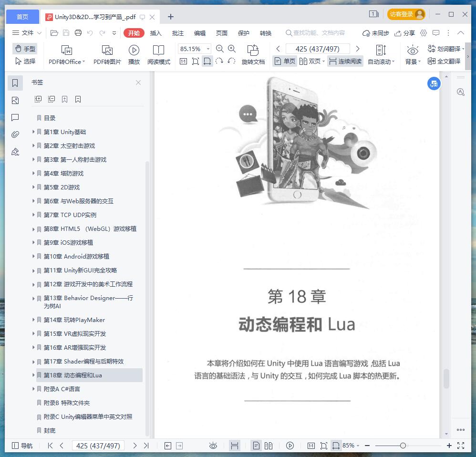This screenshot has height=457, width=476.
Task: Adjust zoom slider handle in status bar
Action: [403, 446]
